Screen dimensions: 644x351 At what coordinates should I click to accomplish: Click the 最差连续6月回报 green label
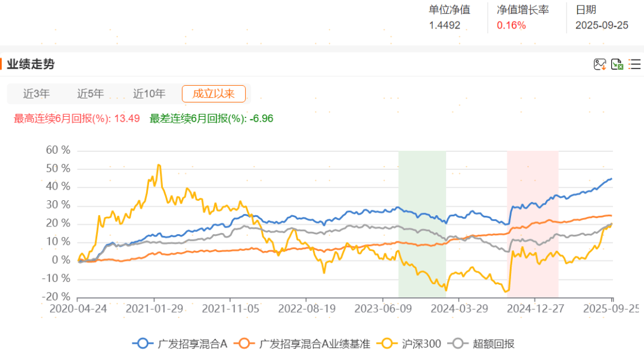tap(211, 119)
